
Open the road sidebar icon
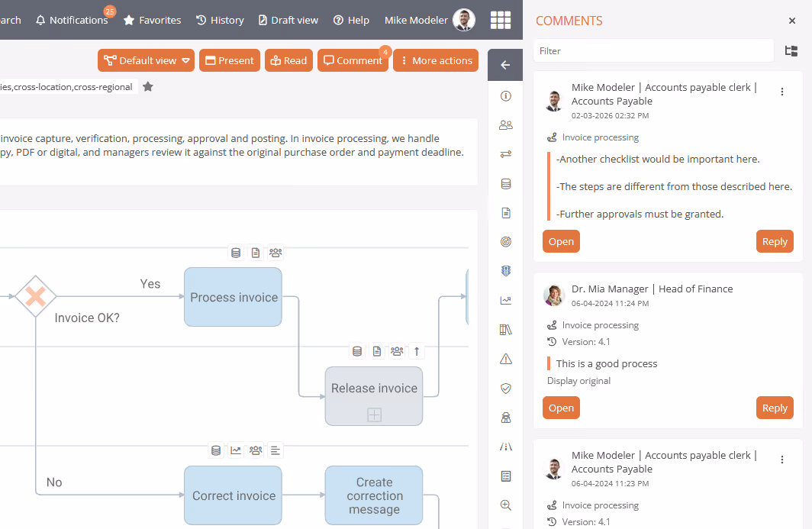click(506, 447)
